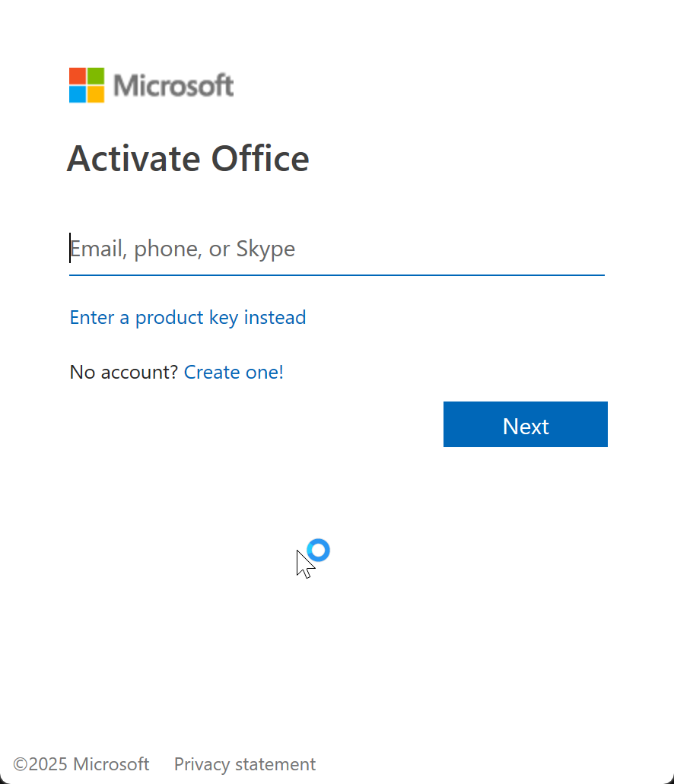
Task: Click Create one! to make a new account
Action: [x=234, y=372]
